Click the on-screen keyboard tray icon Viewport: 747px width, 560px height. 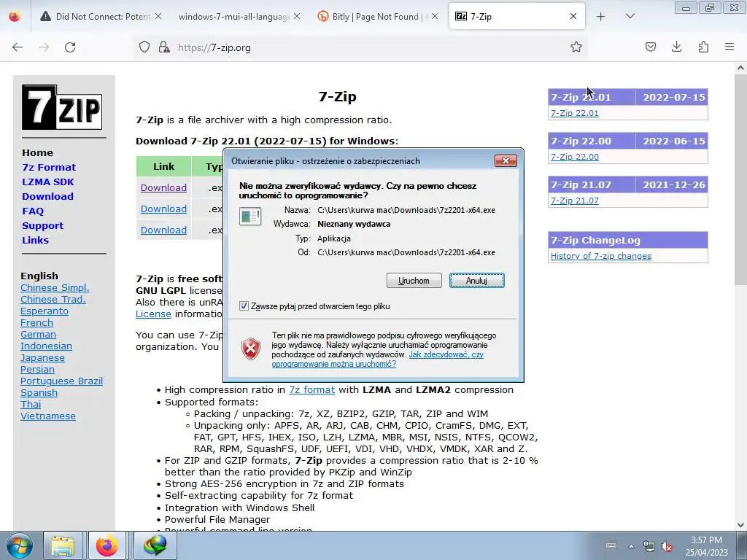point(611,546)
